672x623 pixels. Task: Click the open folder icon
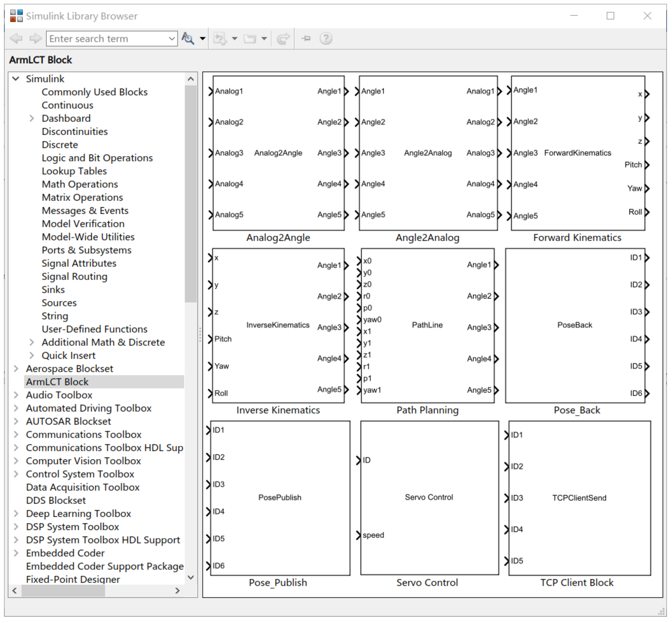tap(250, 38)
